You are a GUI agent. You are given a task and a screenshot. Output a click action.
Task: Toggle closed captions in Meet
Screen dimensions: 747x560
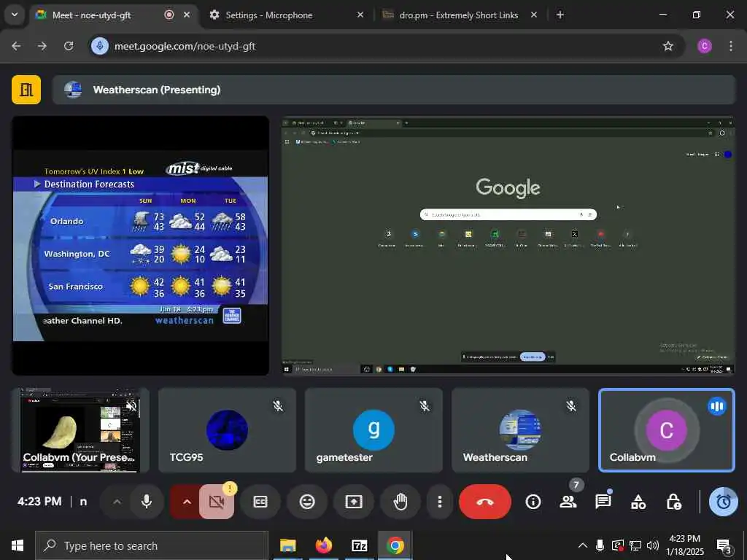pos(260,502)
